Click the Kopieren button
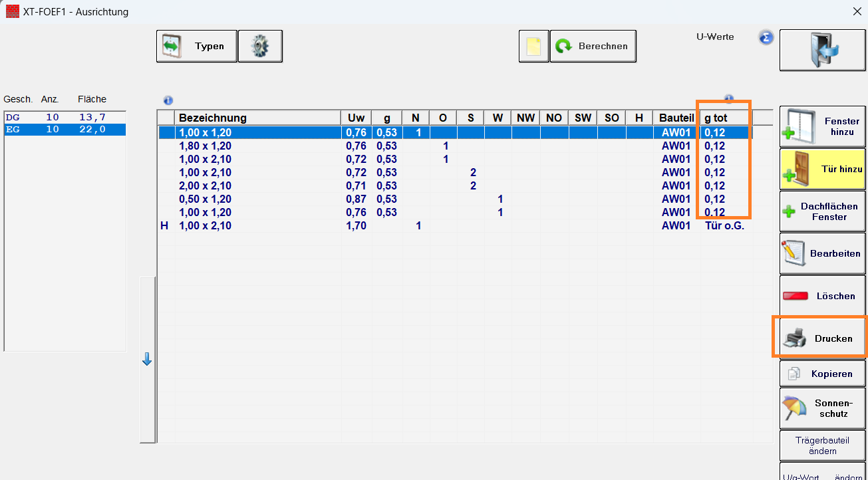 tap(822, 374)
